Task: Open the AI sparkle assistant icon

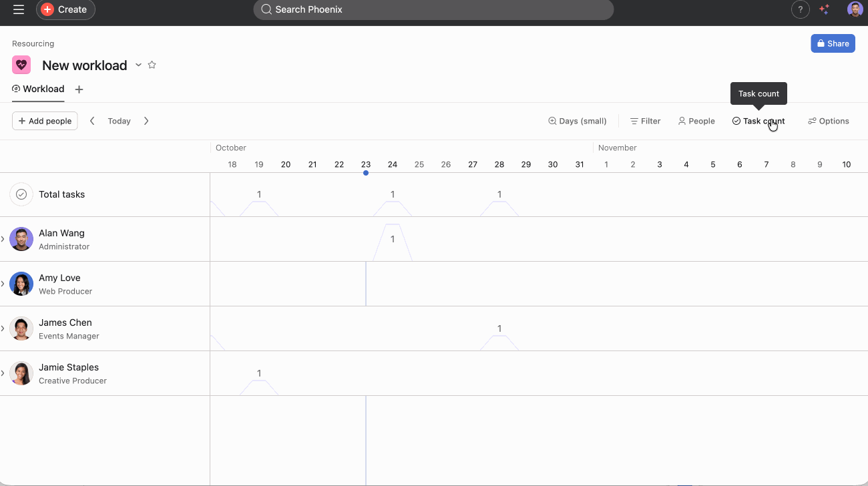Action: 825,9
